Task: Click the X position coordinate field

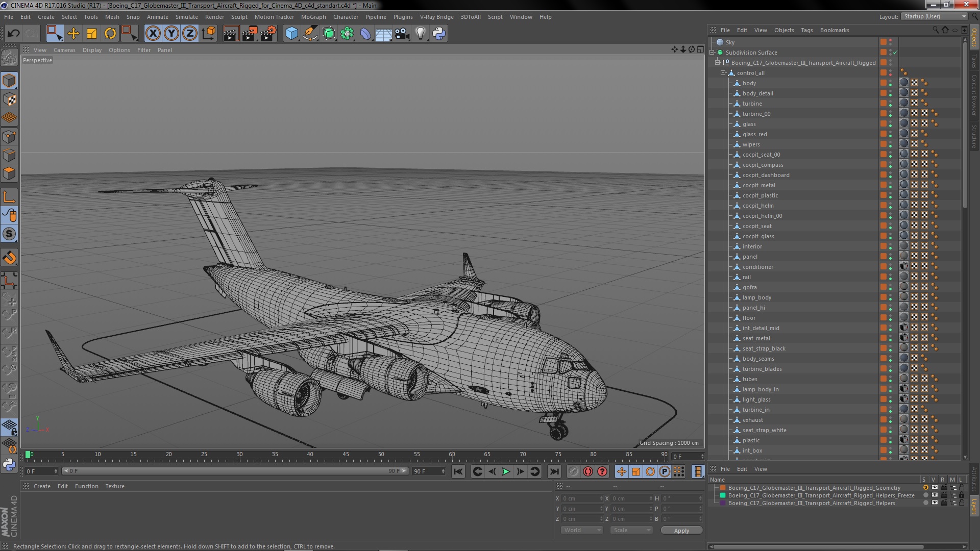Action: point(582,498)
